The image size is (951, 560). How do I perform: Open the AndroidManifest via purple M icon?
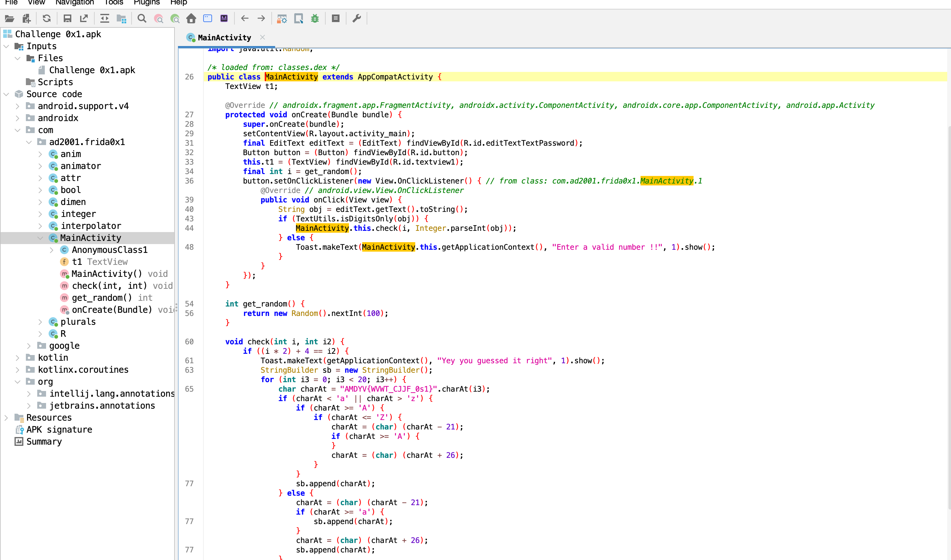coord(224,19)
